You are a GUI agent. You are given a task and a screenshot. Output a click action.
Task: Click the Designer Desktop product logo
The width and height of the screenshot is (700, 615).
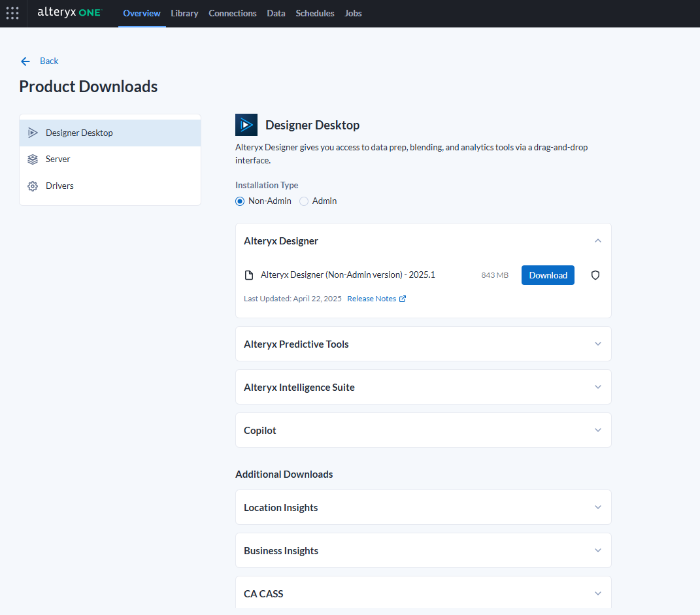246,125
